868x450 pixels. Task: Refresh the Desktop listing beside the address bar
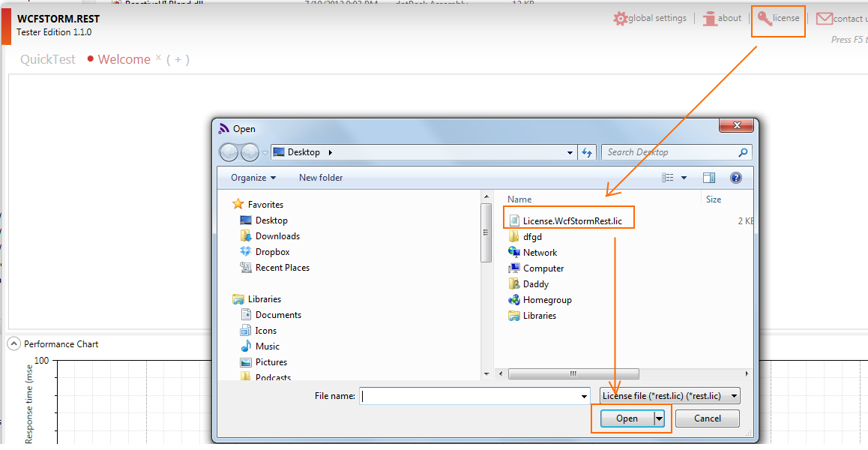[x=587, y=152]
